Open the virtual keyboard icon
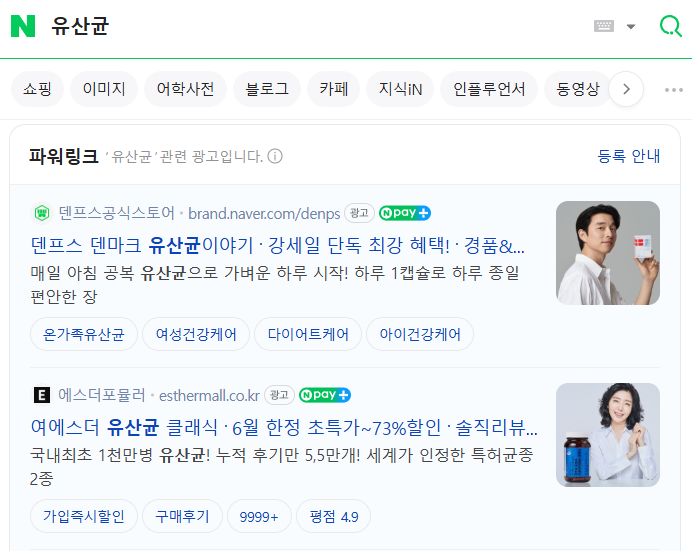 (604, 26)
